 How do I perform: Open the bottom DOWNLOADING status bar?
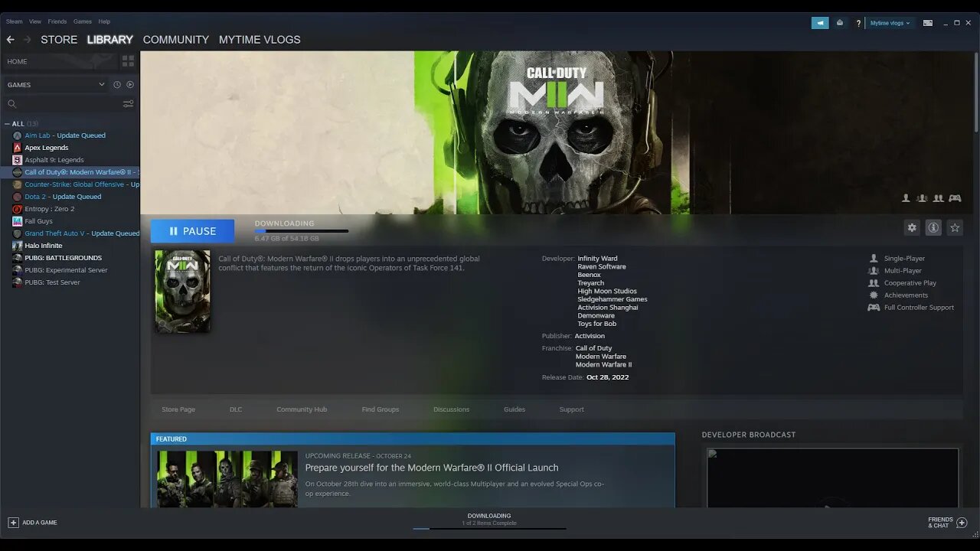tap(489, 520)
